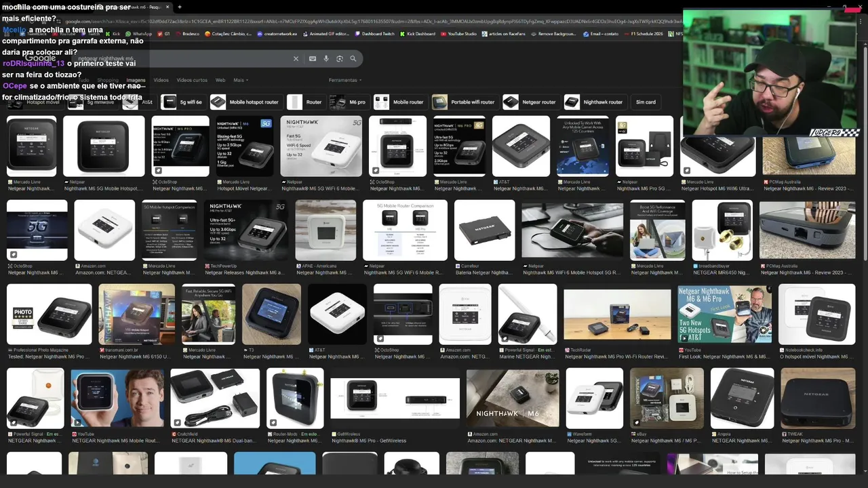Open 'Bateria Netgear Nighthawk' caption link

pyautogui.click(x=484, y=272)
